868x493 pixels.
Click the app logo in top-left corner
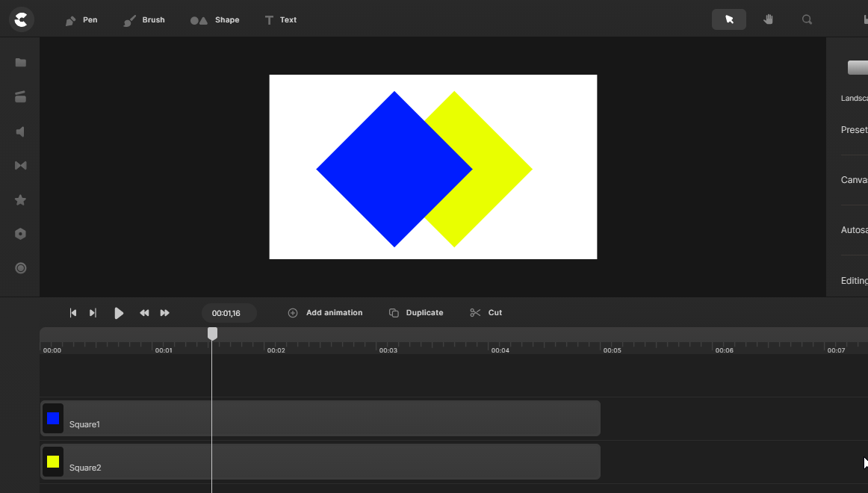pos(22,19)
